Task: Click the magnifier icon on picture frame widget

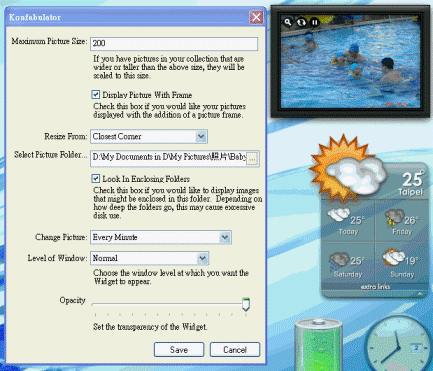Action: tap(288, 22)
